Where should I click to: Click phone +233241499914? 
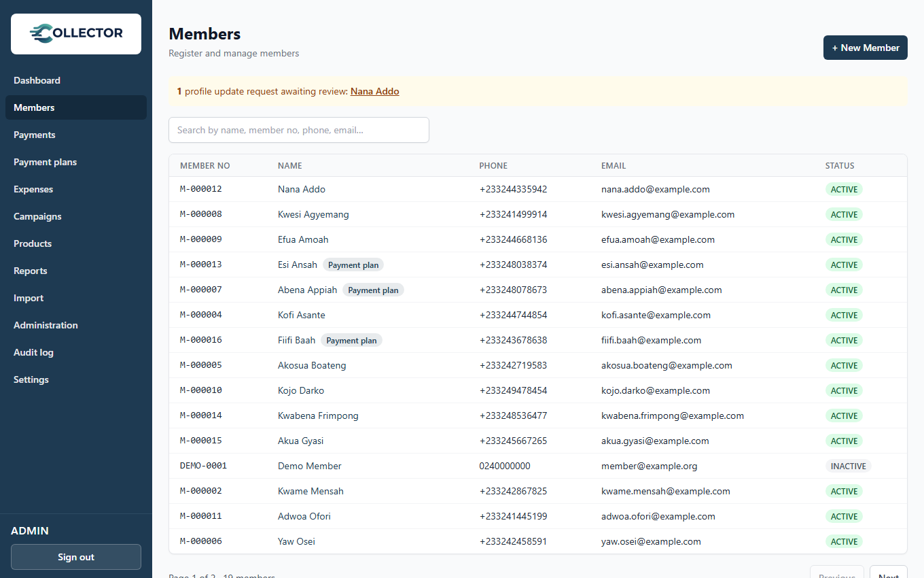pyautogui.click(x=513, y=214)
